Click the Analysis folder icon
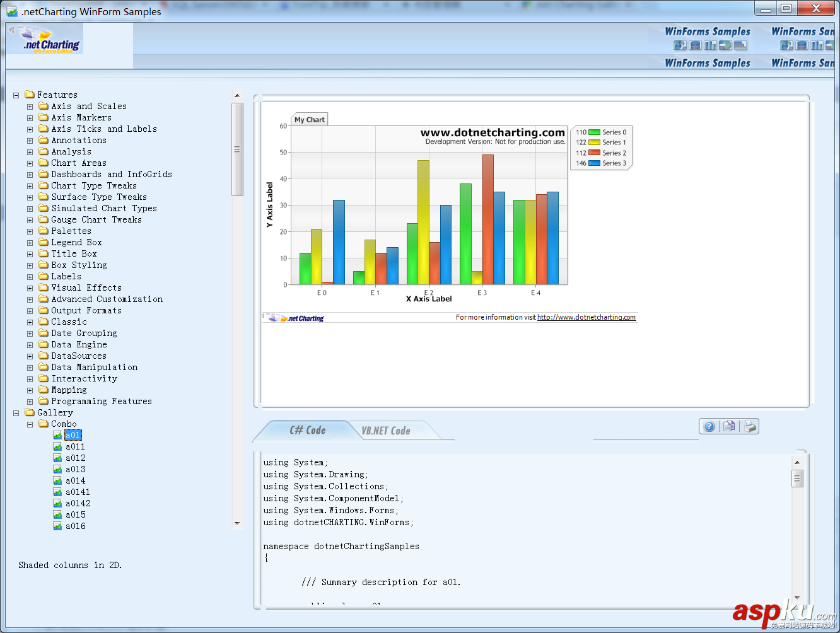The width and height of the screenshot is (840, 633). coord(44,151)
